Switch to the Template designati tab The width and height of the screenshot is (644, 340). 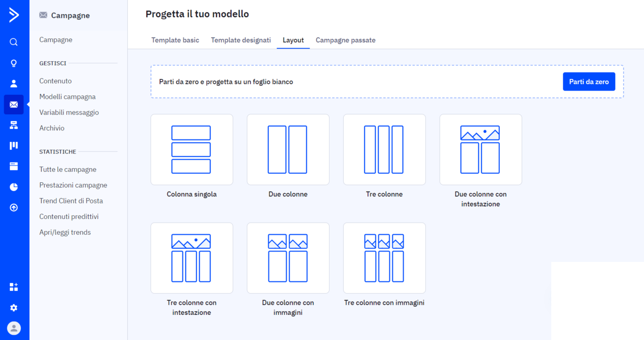click(x=241, y=40)
